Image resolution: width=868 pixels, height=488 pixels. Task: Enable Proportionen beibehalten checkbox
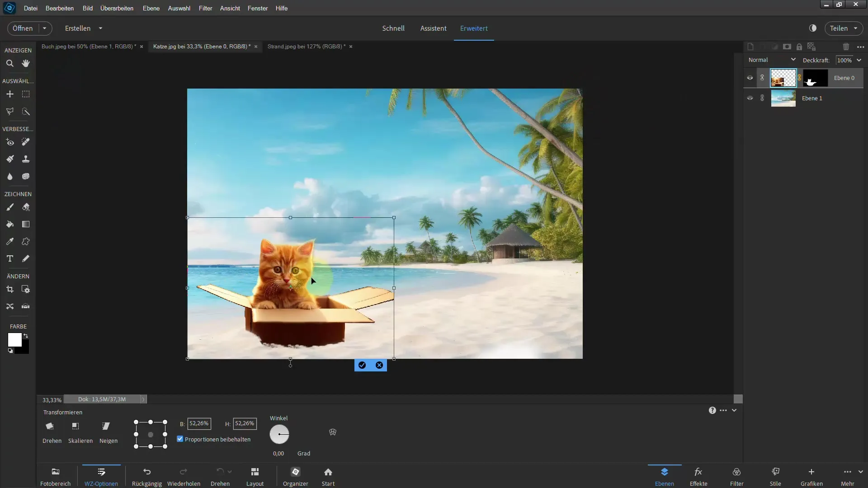click(180, 439)
